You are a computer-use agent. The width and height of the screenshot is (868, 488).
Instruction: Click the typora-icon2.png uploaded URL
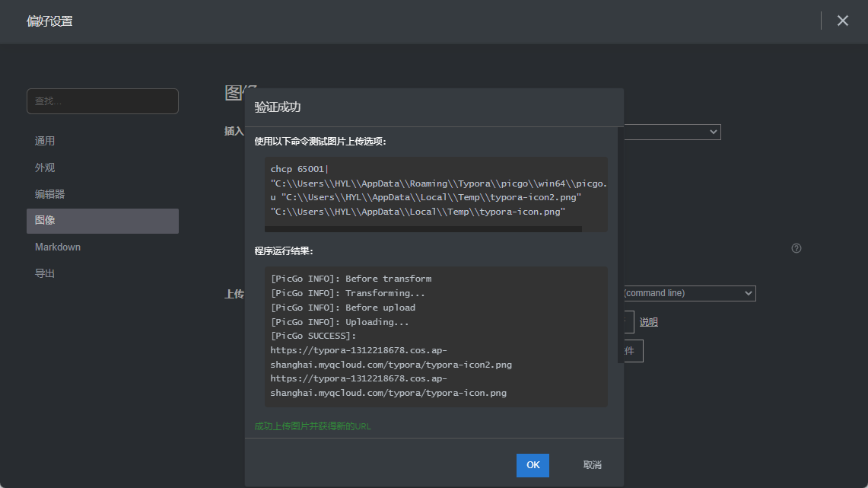pyautogui.click(x=391, y=358)
